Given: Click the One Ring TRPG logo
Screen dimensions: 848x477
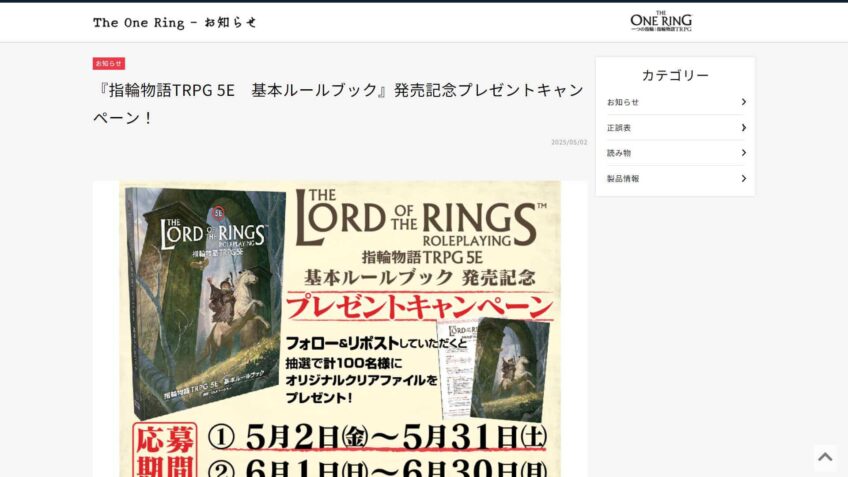Looking at the screenshot, I should pos(661,21).
